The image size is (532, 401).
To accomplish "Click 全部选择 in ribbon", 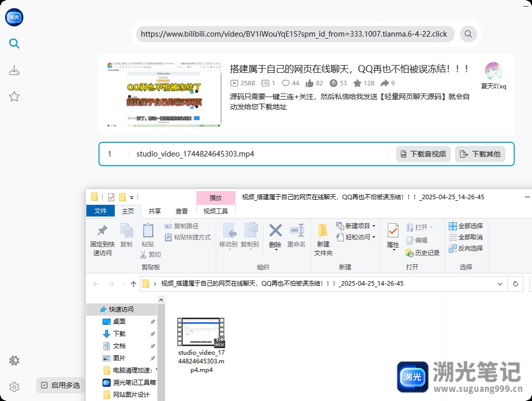I will (466, 226).
